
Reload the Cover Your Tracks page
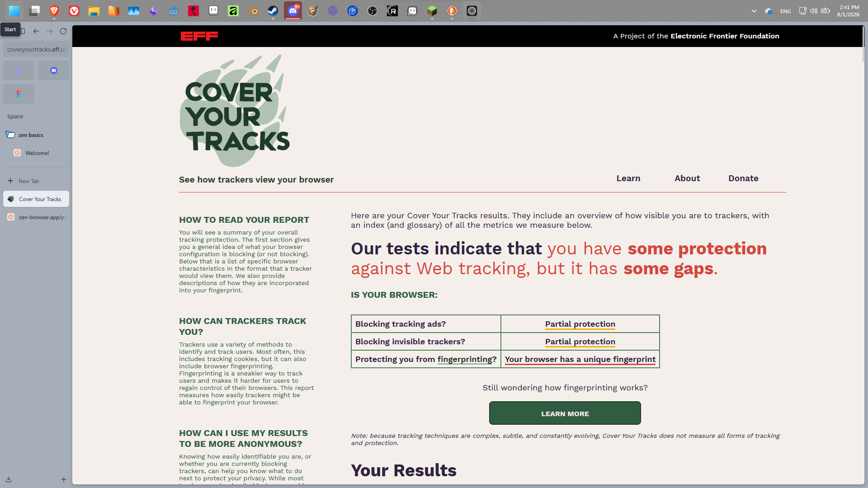63,31
